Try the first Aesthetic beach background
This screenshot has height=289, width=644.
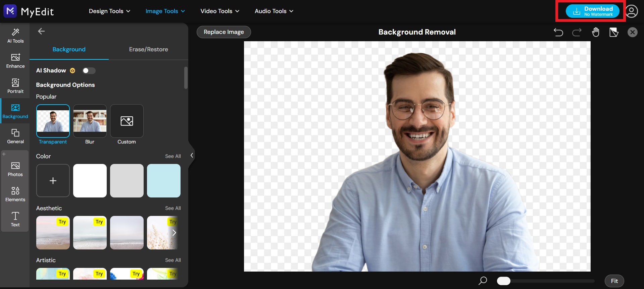click(53, 233)
